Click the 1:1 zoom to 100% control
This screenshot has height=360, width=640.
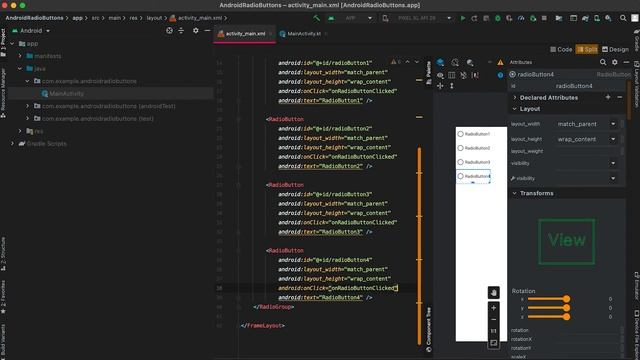click(493, 331)
